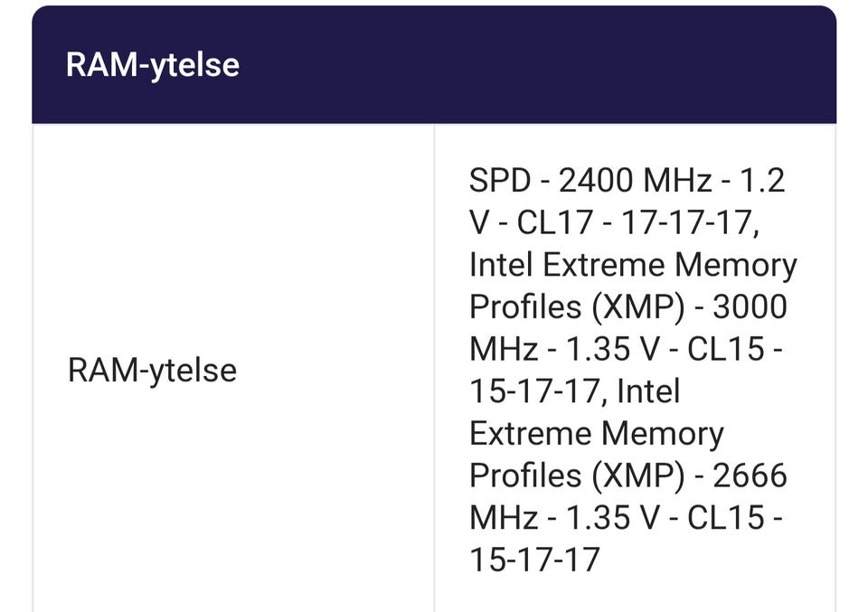The width and height of the screenshot is (868, 612).
Task: Click the line reading "Intel Extreme Memory"
Action: point(632,265)
